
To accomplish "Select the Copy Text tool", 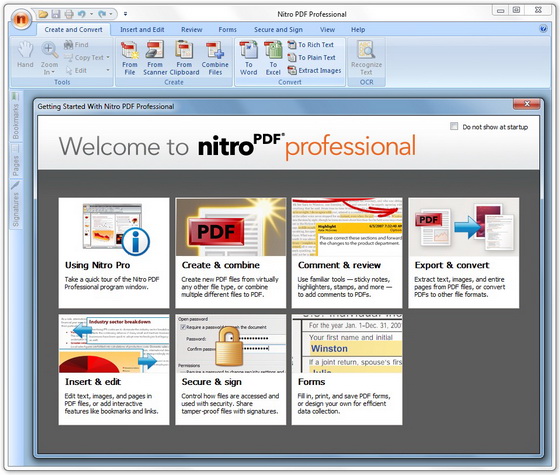I will [84, 58].
